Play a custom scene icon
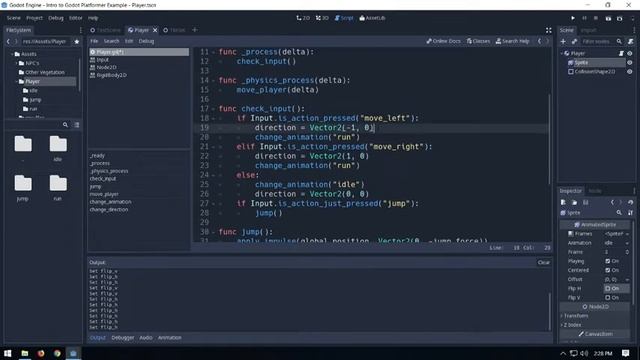Image resolution: width=640 pixels, height=360 pixels. (x=620, y=18)
